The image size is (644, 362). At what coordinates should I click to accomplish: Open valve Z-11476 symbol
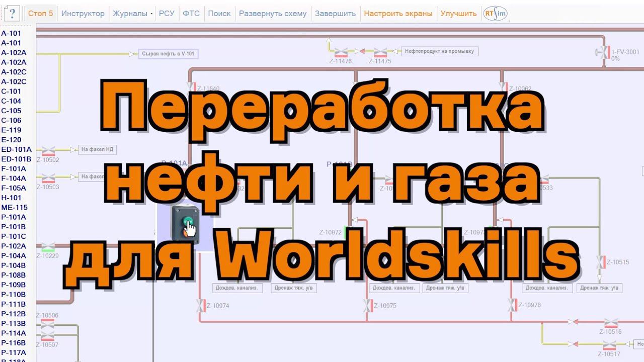coord(341,51)
